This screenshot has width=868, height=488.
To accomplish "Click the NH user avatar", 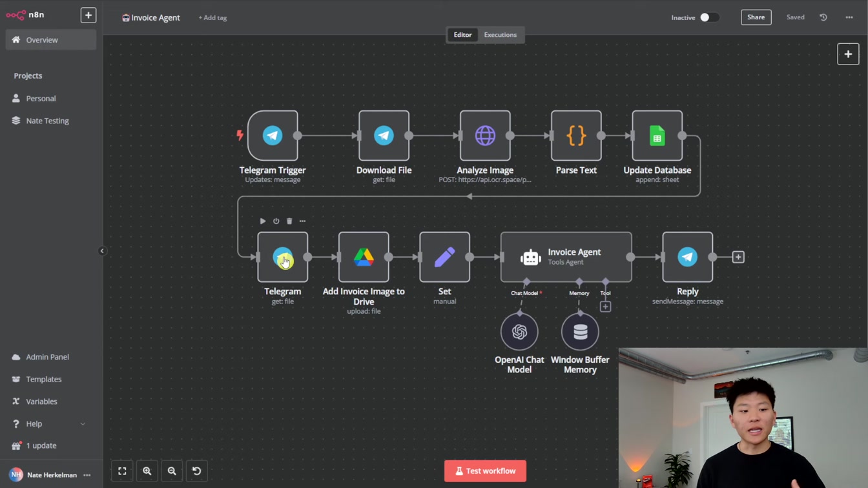I will 16,475.
